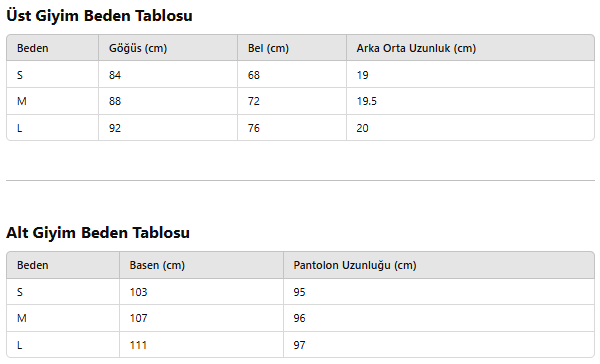Select the Beden header in lower table
The width and height of the screenshot is (600, 364).
(63, 265)
